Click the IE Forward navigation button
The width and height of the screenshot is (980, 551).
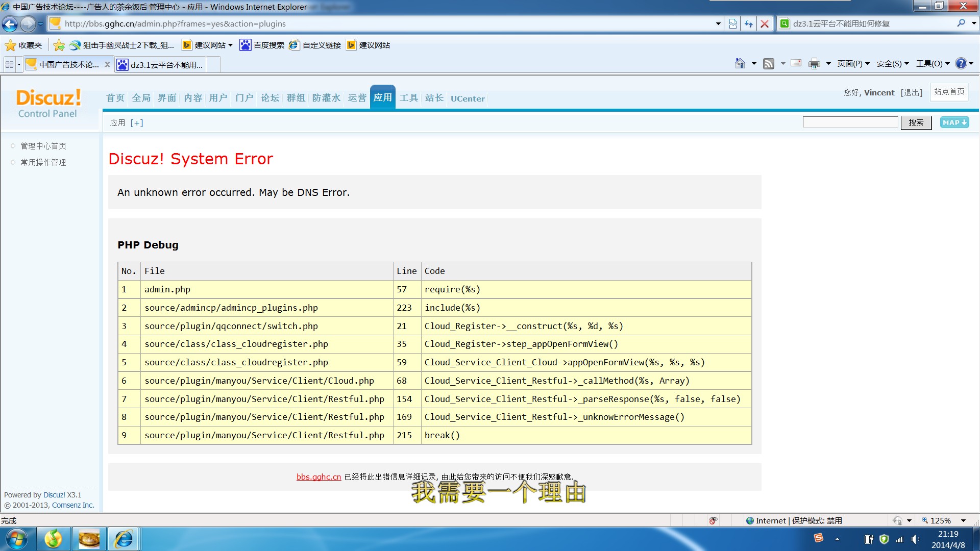coord(28,24)
